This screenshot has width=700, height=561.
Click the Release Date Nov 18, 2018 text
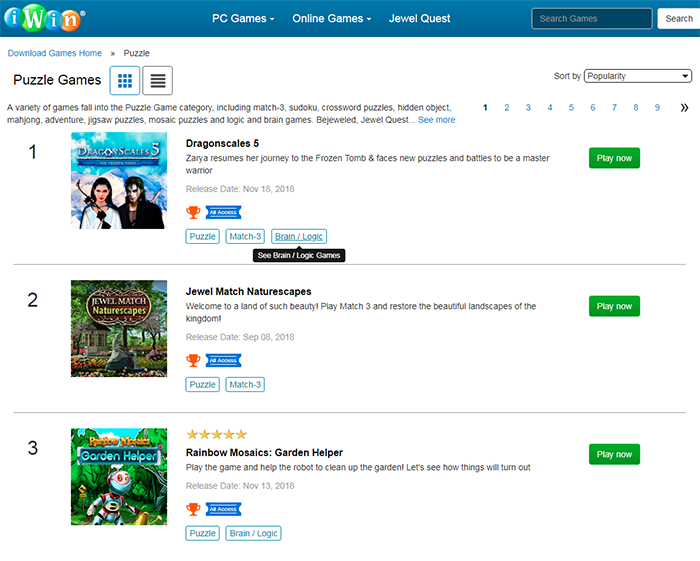point(240,189)
